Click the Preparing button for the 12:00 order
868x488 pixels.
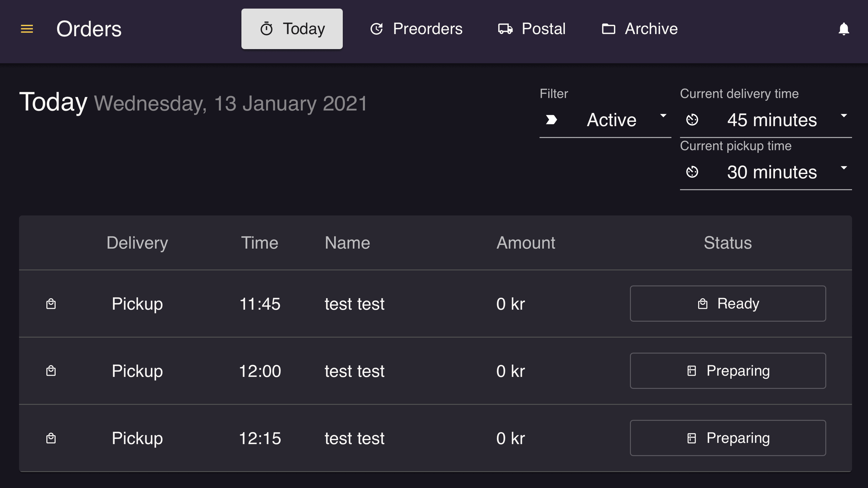pyautogui.click(x=728, y=371)
